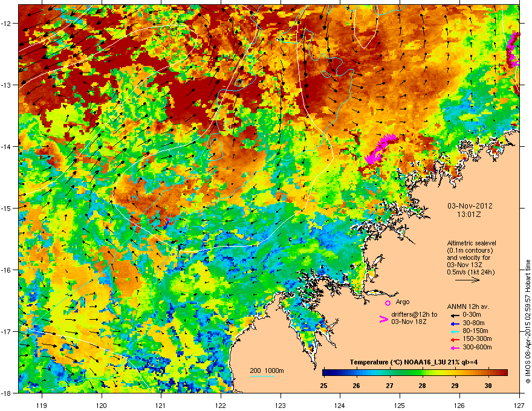The image size is (532, 411).
Task: Click the '13:01Z' time label
Action: pos(469,215)
